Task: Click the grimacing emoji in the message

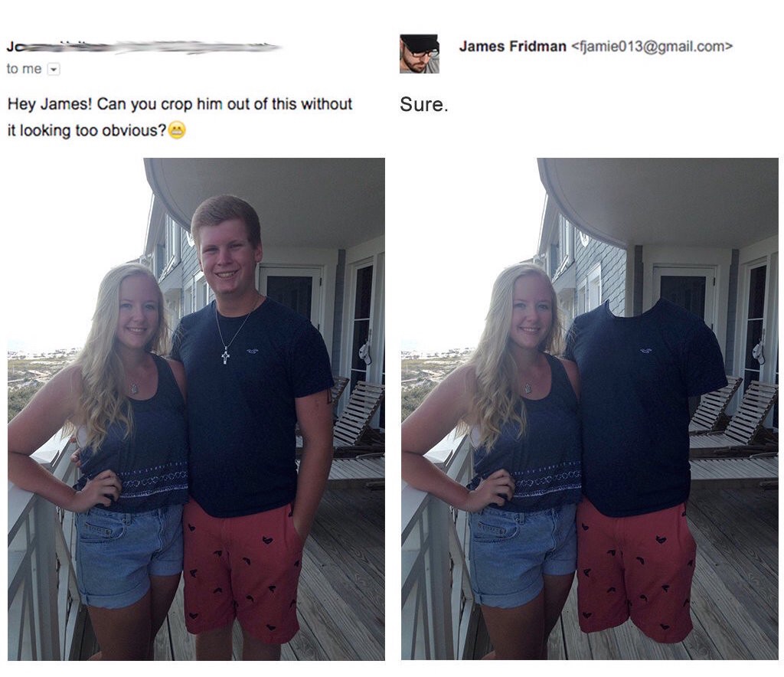Action: tap(177, 130)
